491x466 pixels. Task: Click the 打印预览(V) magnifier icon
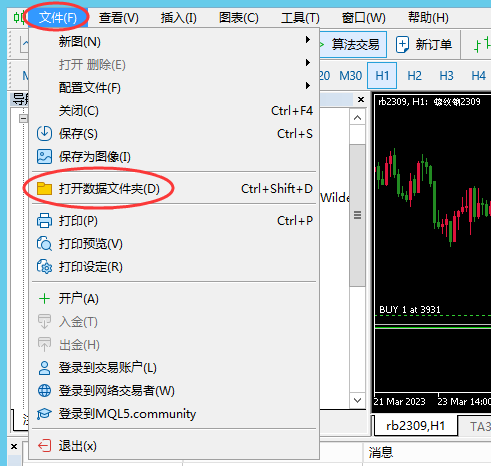(x=44, y=244)
